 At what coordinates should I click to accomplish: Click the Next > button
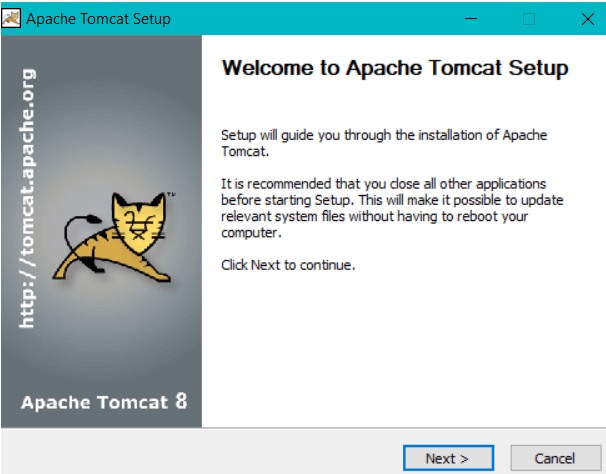pos(448,458)
